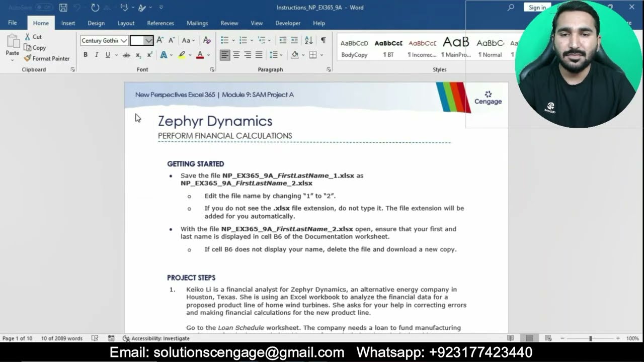Image resolution: width=644 pixels, height=362 pixels.
Task: Open the File tab
Action: click(x=13, y=23)
